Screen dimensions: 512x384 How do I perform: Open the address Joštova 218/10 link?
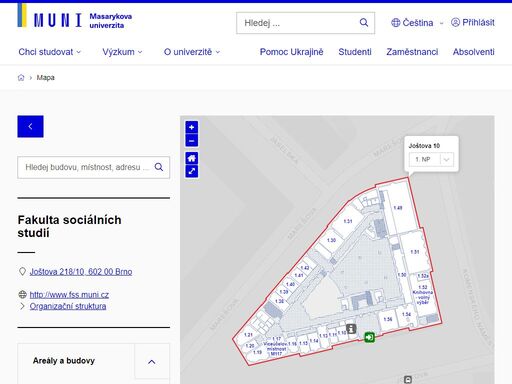coord(81,272)
